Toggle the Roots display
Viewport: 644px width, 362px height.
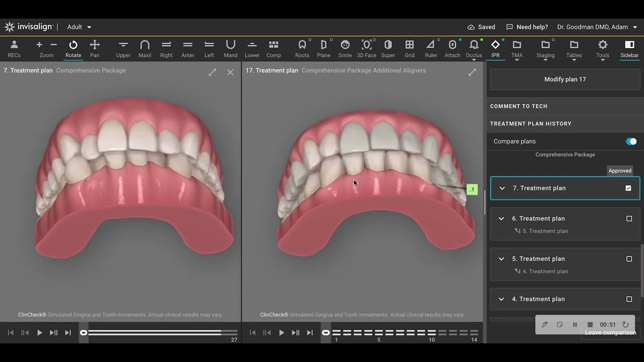click(x=302, y=49)
